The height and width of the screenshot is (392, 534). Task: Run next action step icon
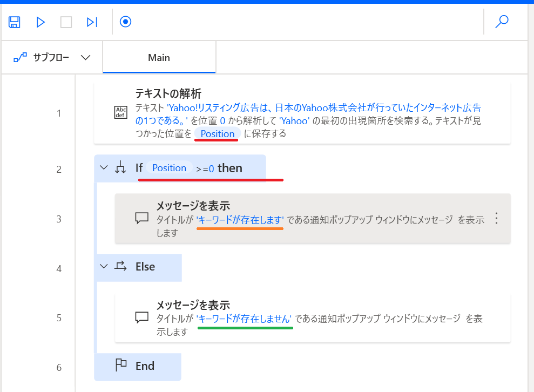[92, 22]
